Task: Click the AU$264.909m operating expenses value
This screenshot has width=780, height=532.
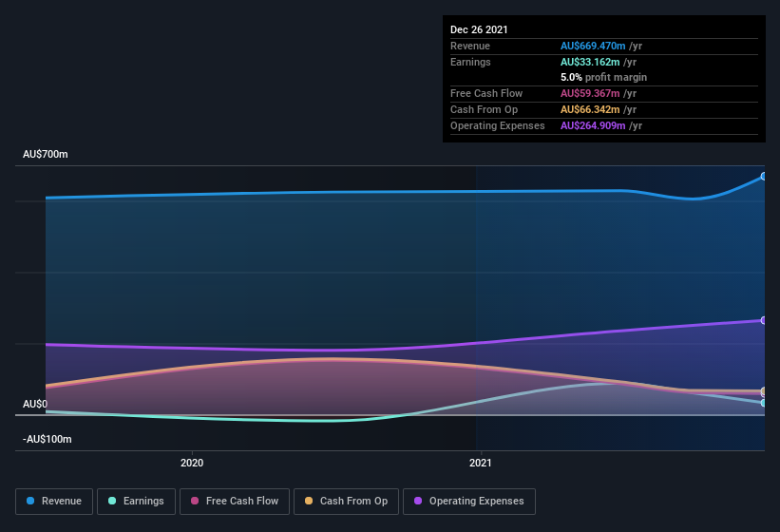Action: point(593,125)
